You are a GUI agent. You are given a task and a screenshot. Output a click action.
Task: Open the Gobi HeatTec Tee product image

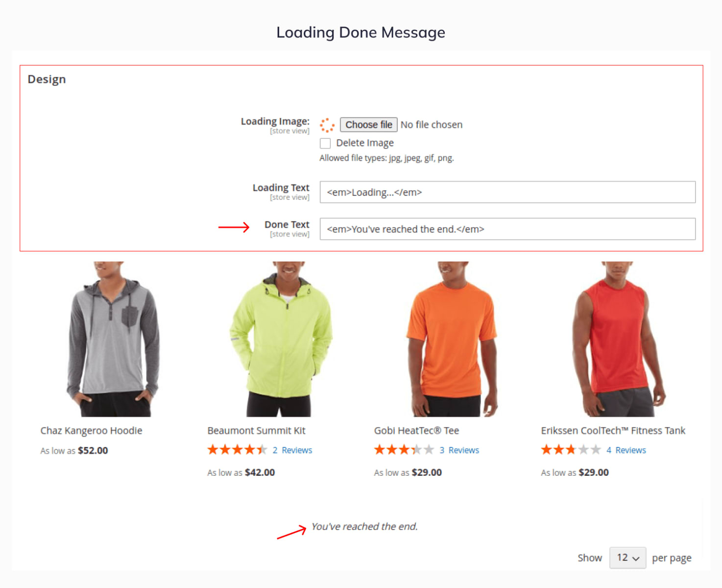(452, 339)
